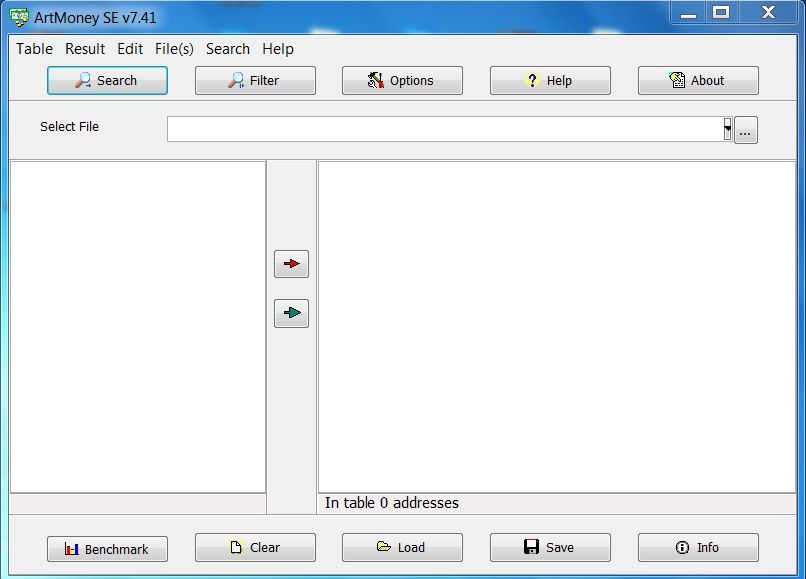Move selected address with red arrow
Viewport: 806px width, 579px height.
point(291,264)
